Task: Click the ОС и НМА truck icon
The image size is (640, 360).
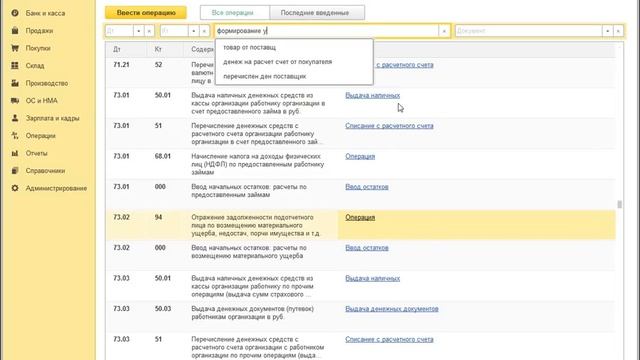Action: click(x=15, y=101)
